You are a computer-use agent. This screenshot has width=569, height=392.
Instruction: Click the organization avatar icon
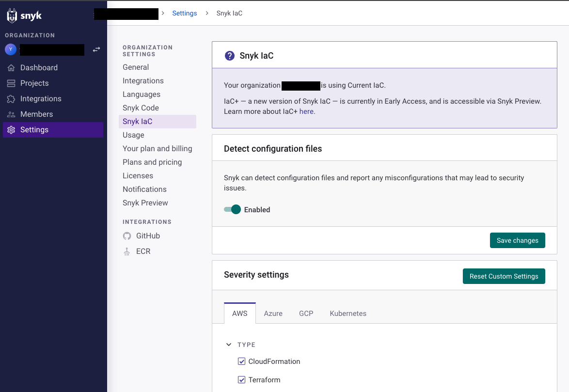[x=11, y=49]
